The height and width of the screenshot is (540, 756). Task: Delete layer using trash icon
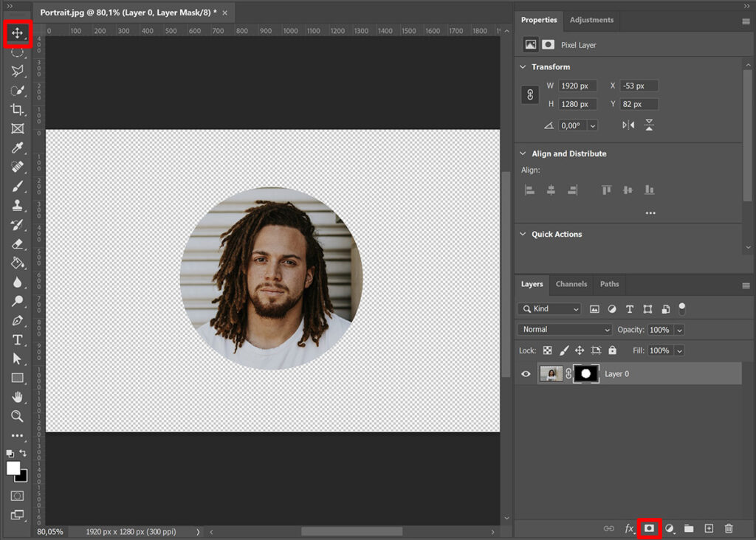(x=729, y=528)
